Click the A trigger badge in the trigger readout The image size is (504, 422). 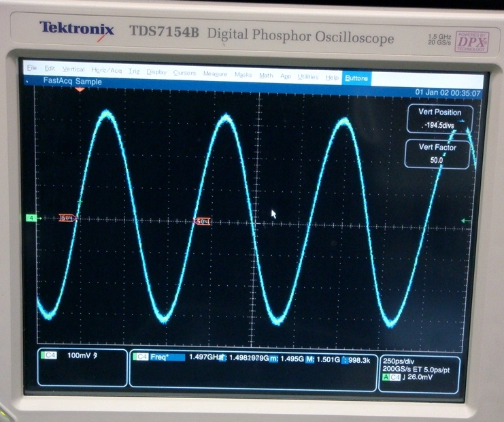click(x=386, y=377)
